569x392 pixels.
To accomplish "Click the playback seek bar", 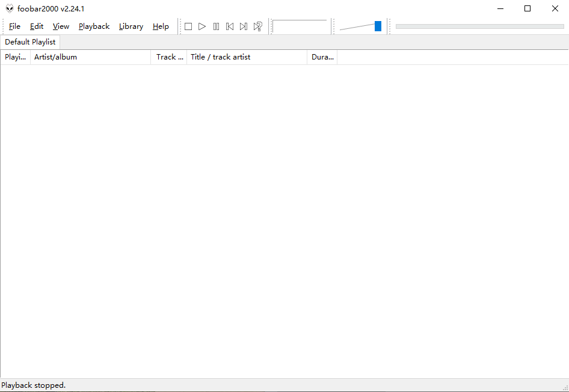I will [479, 26].
